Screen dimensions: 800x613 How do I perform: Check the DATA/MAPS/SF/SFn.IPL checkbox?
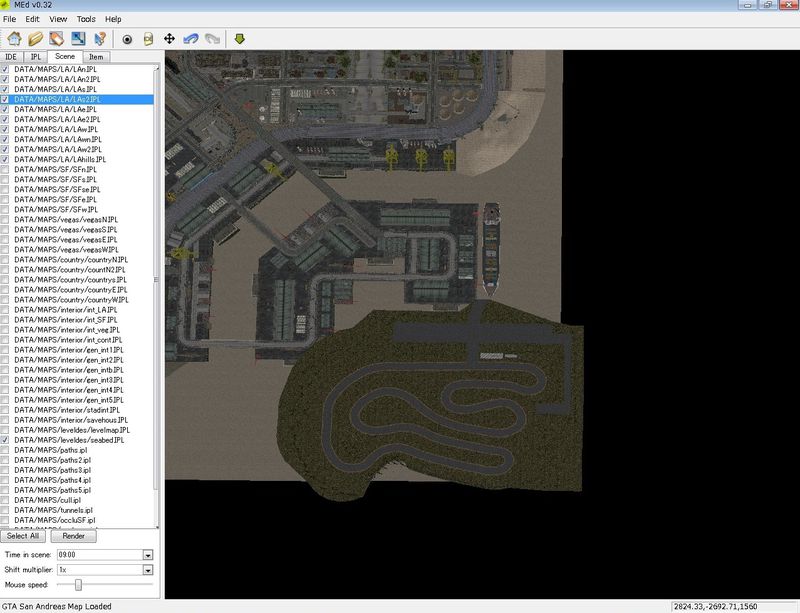pos(5,169)
